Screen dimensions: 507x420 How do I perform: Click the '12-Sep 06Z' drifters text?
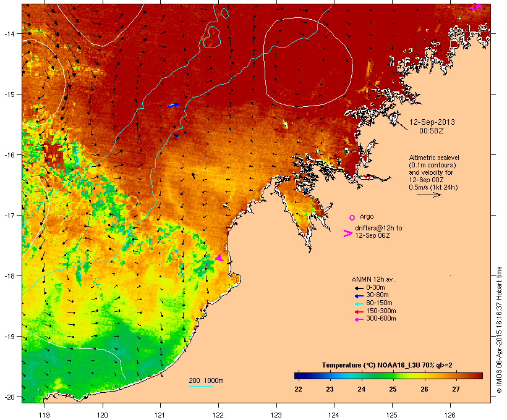[x=372, y=235]
